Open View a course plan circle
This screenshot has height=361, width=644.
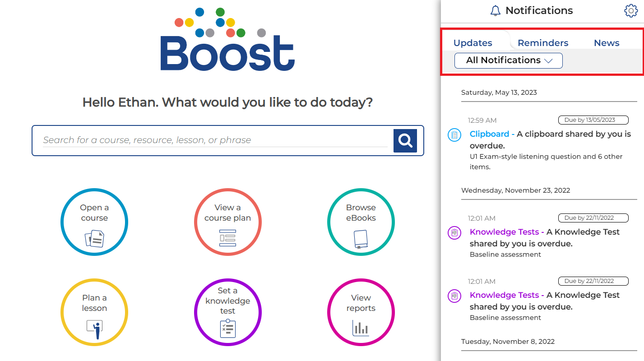point(227,222)
